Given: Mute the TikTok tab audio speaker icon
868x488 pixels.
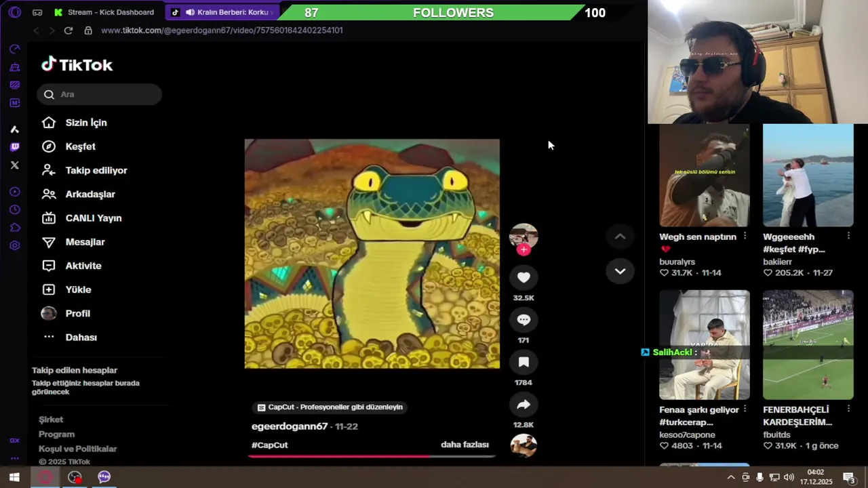Looking at the screenshot, I should click(190, 12).
